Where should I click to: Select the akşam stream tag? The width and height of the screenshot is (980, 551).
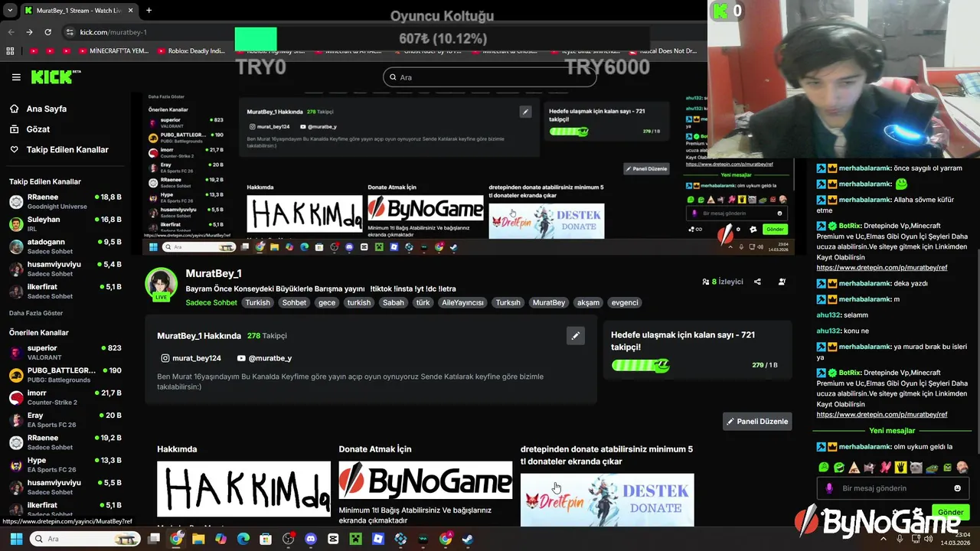588,302
